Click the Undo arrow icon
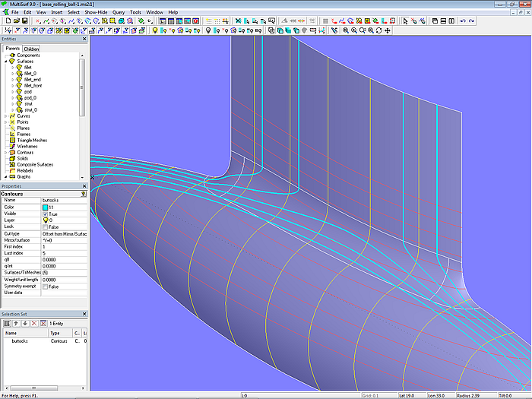Viewport: 532px width, 399px height. (x=463, y=21)
